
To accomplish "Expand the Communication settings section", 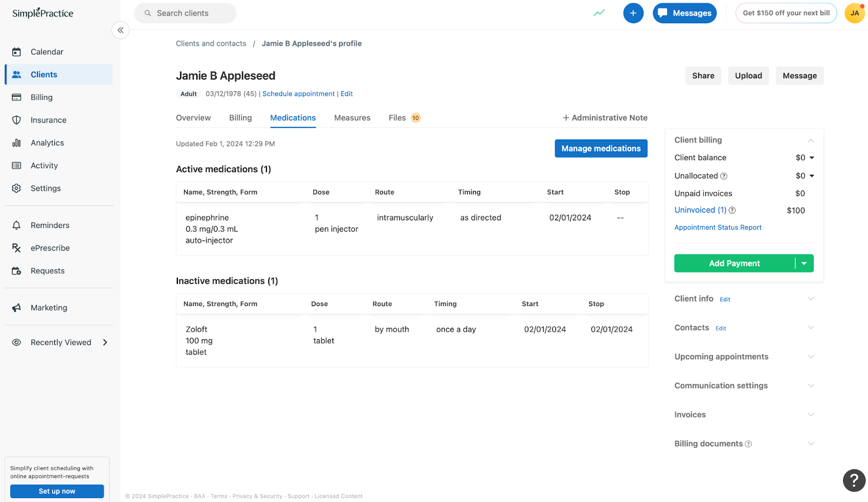I will pos(810,385).
